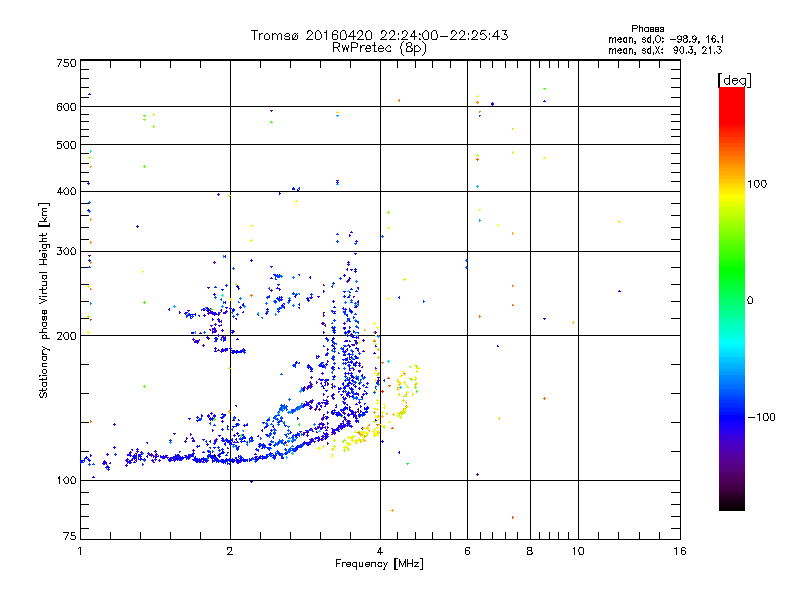The image size is (800, 600).
Task: Click the 'mean, sd,X: 90.3, 21.3' statistic
Action: coord(665,50)
